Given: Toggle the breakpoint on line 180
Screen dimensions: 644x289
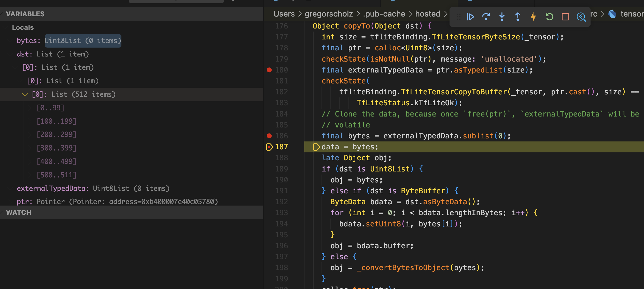Looking at the screenshot, I should point(269,70).
